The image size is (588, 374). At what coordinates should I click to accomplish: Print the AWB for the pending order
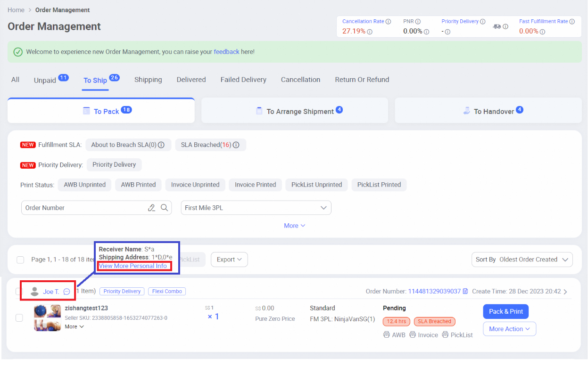[x=394, y=334]
